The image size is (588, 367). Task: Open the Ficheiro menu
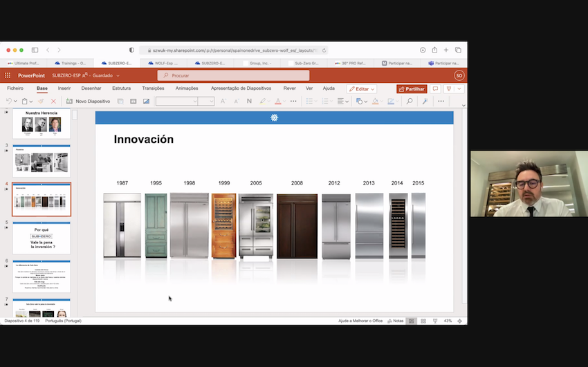pyautogui.click(x=15, y=88)
